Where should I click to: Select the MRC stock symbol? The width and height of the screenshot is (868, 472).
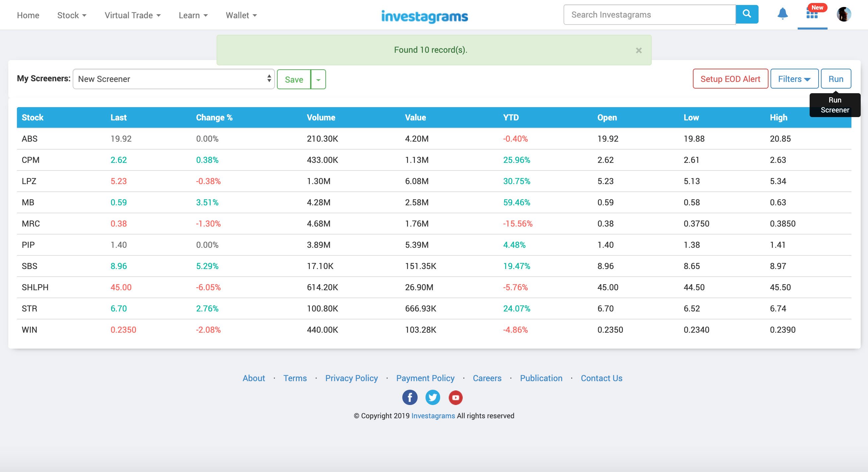pos(31,224)
